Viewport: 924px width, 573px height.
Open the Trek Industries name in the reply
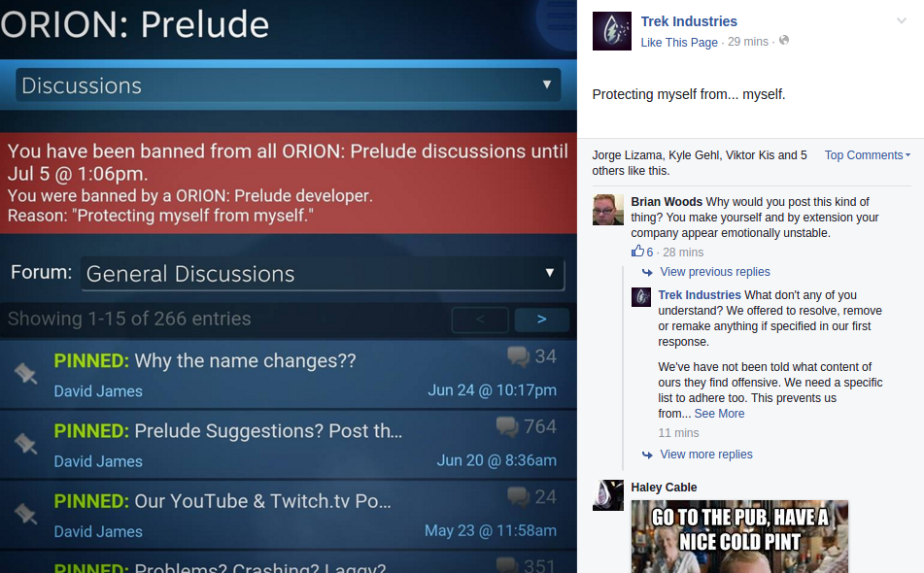click(x=700, y=295)
